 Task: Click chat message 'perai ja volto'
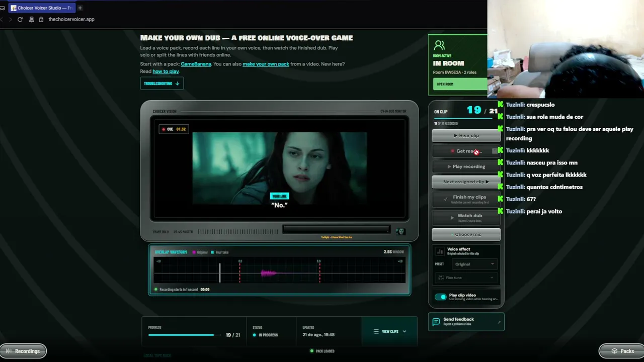point(544,211)
